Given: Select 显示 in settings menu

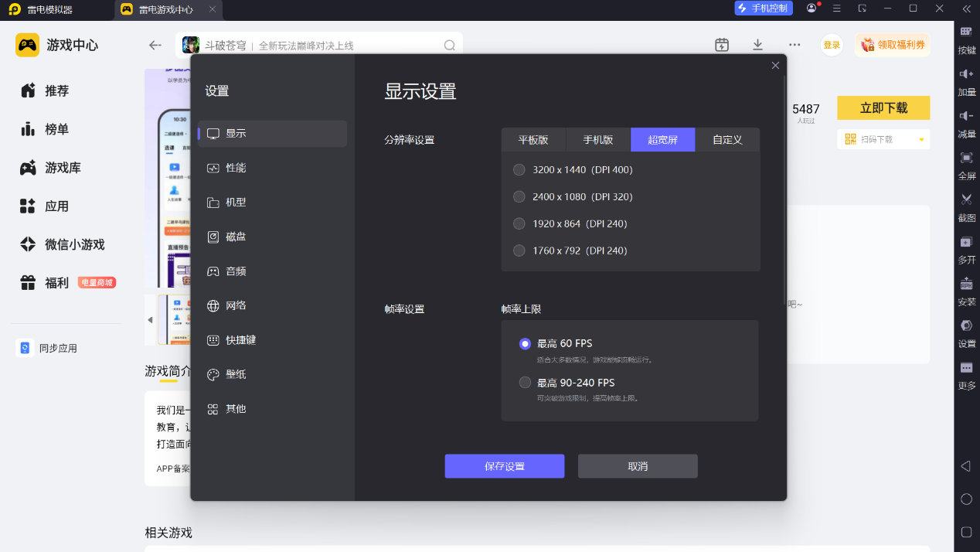Looking at the screenshot, I should tap(272, 134).
